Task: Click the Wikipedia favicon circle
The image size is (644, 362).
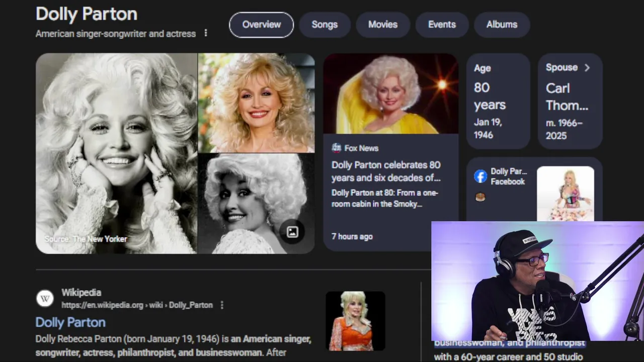Action: click(x=45, y=299)
